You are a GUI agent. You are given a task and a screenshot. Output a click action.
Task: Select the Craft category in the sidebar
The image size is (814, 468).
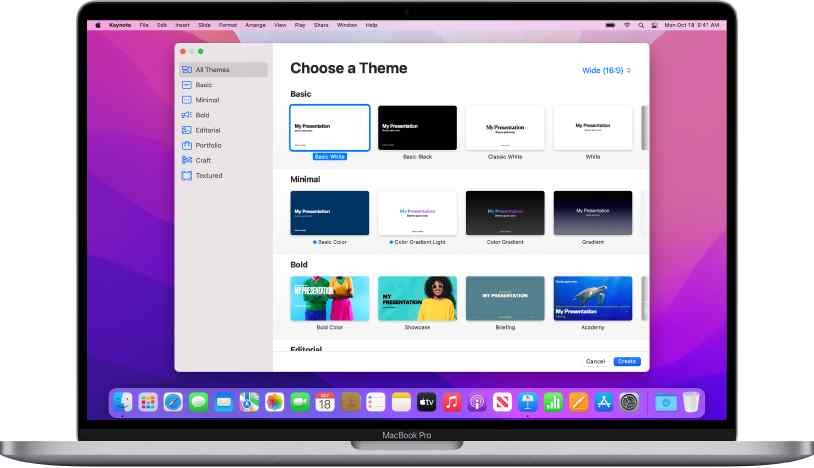[223, 160]
